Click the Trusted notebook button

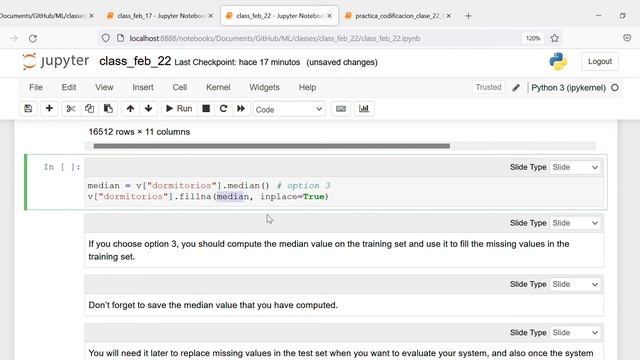[488, 87]
